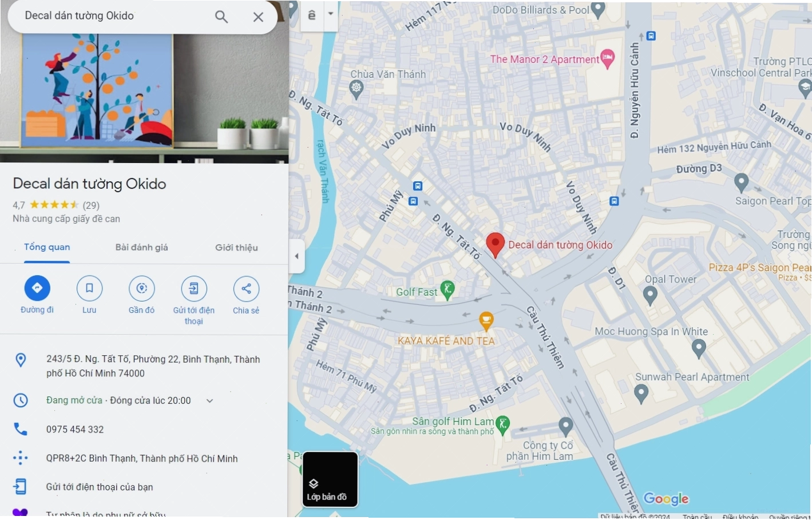Click the Opal Tower map pin
This screenshot has height=520, width=812.
pos(650,295)
